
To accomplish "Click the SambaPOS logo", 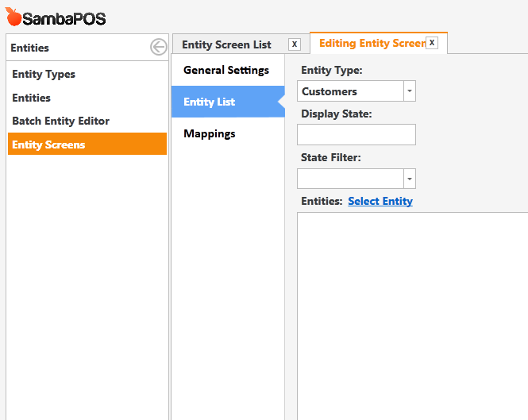I will [56, 17].
